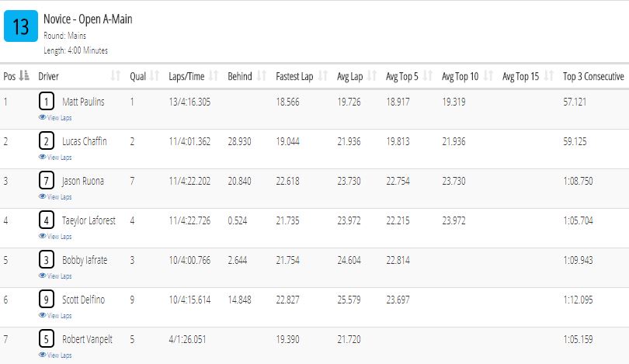Sort table by Driver column arrows
The height and width of the screenshot is (364, 629).
116,75
